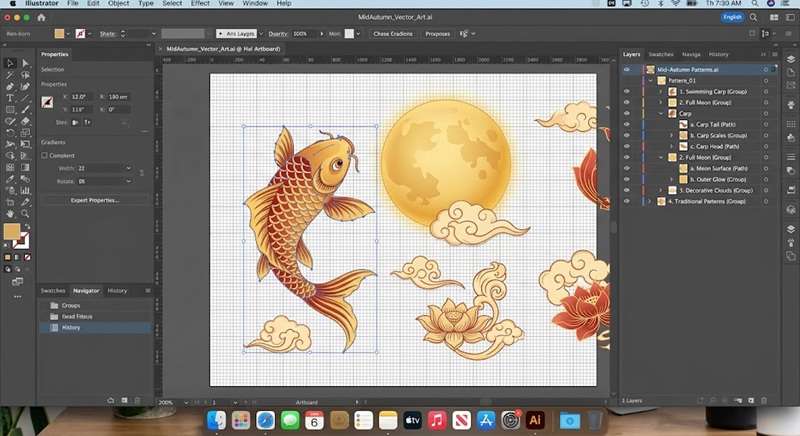Image resolution: width=800 pixels, height=436 pixels.
Task: Click the large tan fill color swatch
Action: coord(12,231)
